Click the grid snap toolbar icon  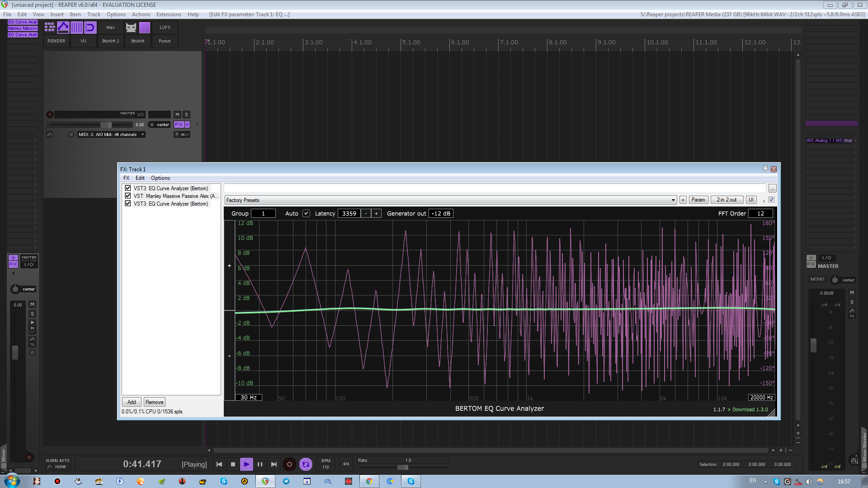click(x=50, y=28)
